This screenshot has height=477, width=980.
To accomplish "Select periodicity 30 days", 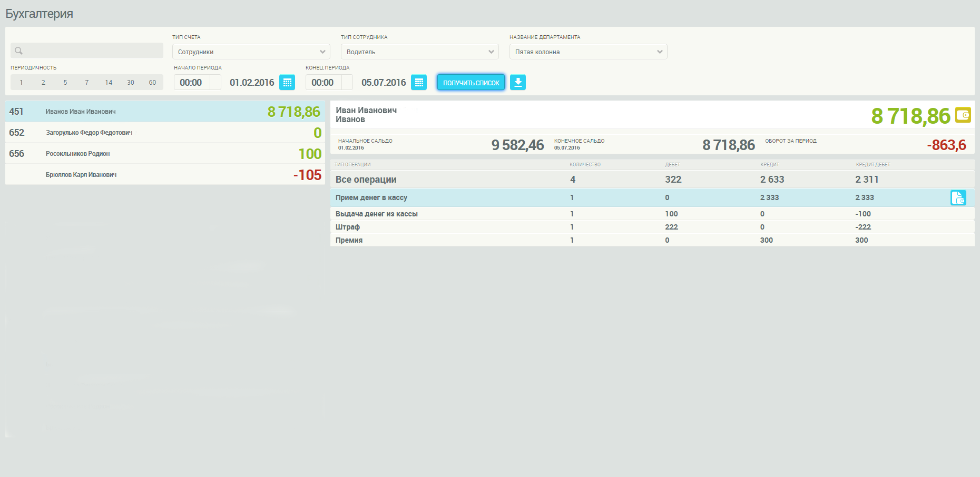I will click(131, 83).
